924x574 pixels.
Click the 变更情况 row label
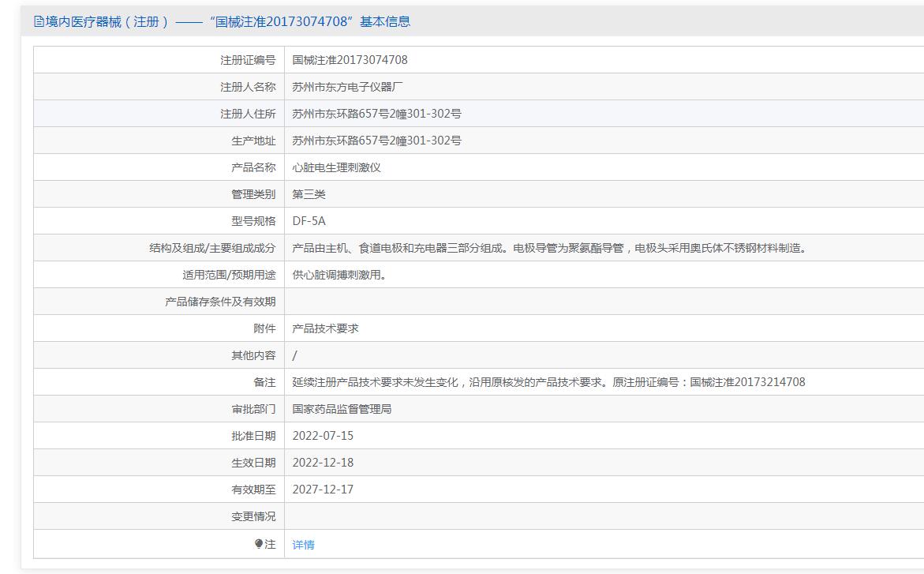253,516
